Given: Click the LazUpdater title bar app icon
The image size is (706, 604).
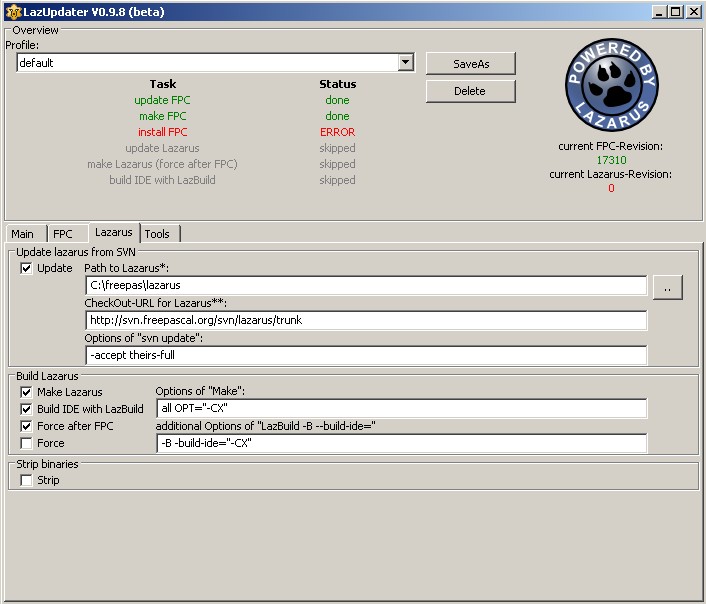Looking at the screenshot, I should 11,11.
